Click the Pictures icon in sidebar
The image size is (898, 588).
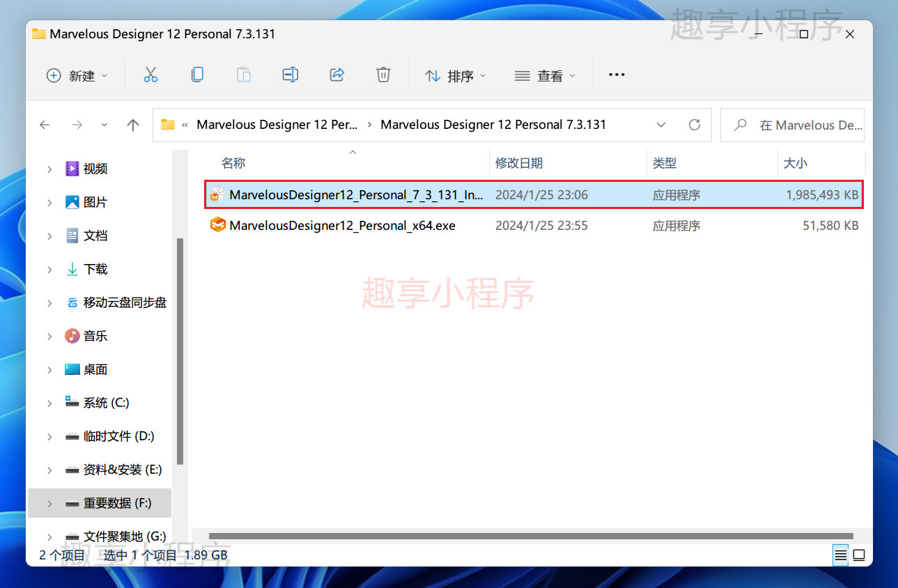[x=72, y=202]
